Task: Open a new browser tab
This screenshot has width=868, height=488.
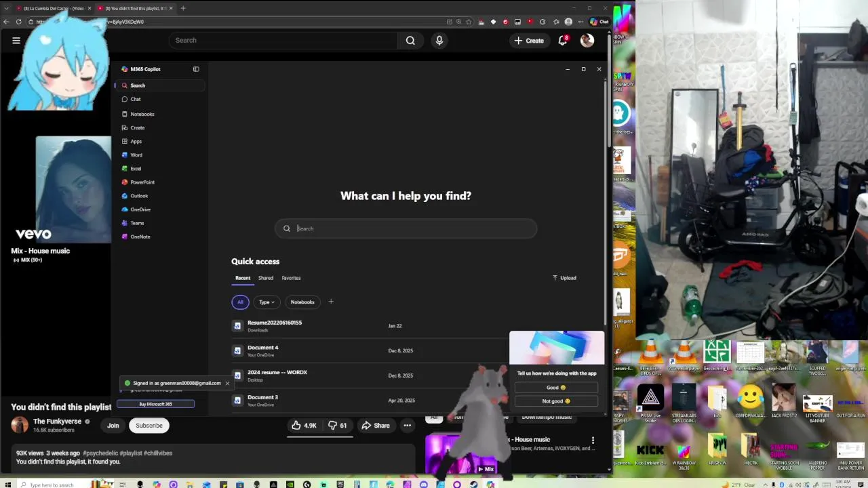Action: [x=183, y=8]
